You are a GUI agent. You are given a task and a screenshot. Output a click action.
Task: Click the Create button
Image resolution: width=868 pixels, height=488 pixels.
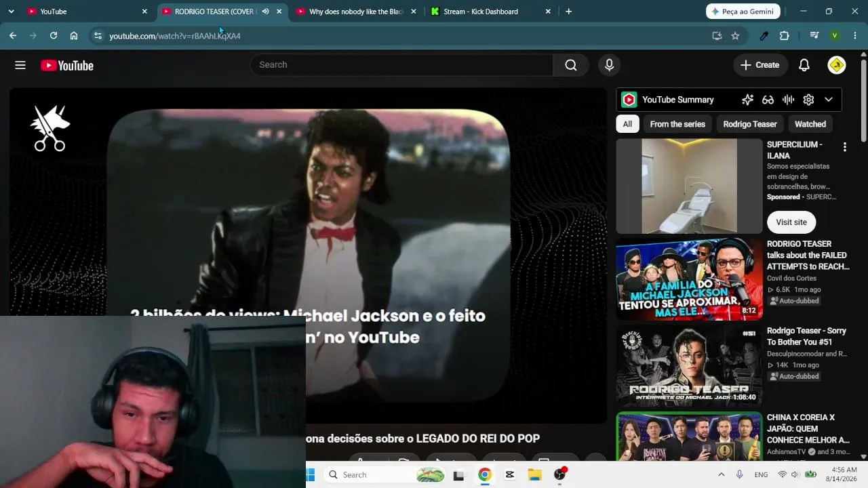point(760,65)
